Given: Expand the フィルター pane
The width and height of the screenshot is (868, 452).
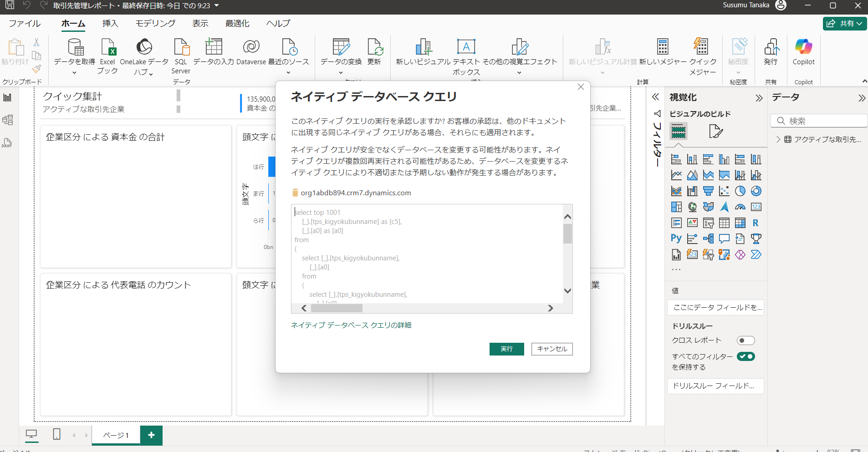Looking at the screenshot, I should [x=656, y=97].
